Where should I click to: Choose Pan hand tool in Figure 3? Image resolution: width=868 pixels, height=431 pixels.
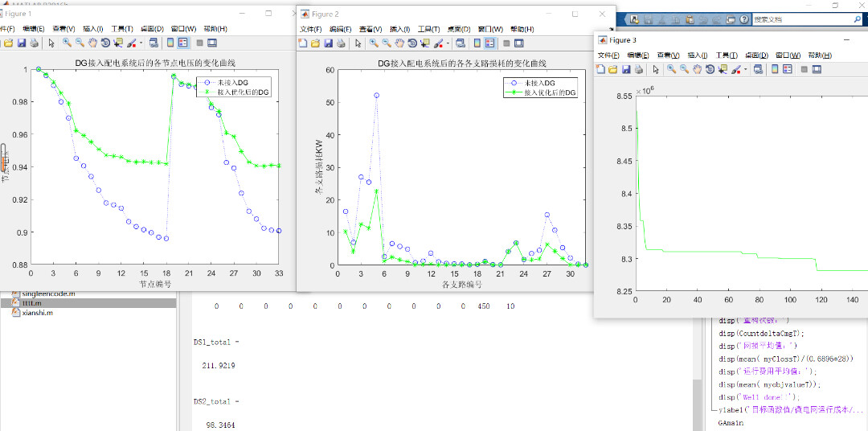click(x=697, y=69)
